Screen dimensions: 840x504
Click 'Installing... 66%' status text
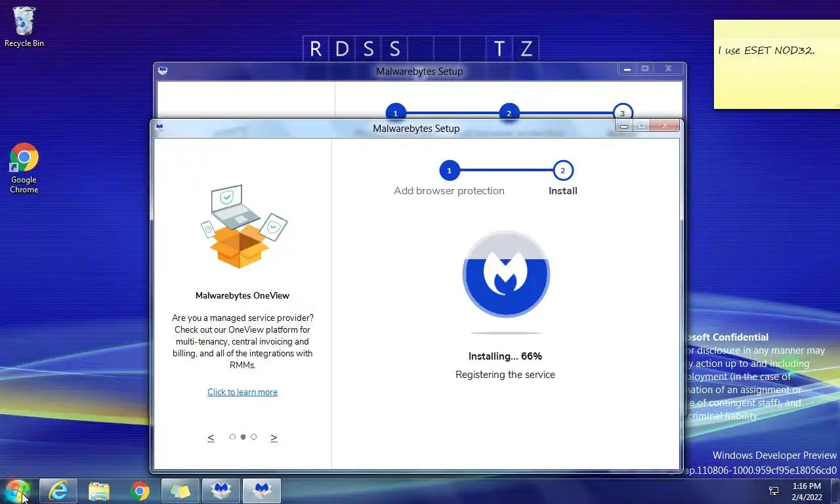[505, 356]
